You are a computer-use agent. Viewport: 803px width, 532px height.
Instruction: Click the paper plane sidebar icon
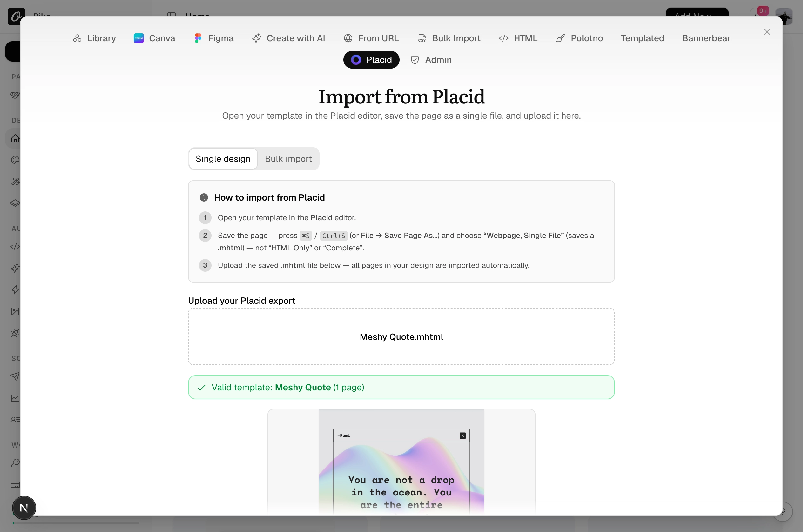pyautogui.click(x=15, y=376)
